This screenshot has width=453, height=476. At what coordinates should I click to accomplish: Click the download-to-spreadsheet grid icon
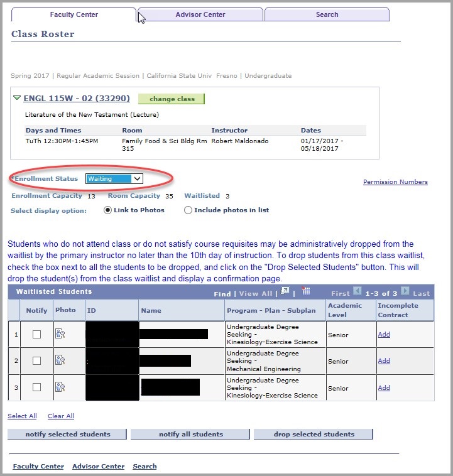click(305, 291)
